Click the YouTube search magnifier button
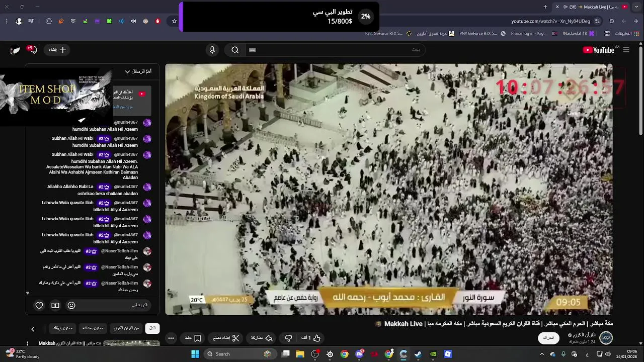 (x=235, y=50)
